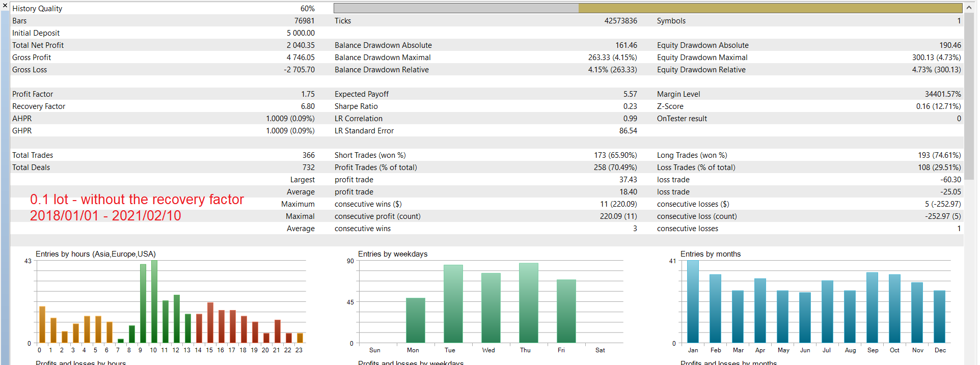Screen dimensions: 980x365
Task: Close the report panel with the X
Action: pyautogui.click(x=5, y=5)
